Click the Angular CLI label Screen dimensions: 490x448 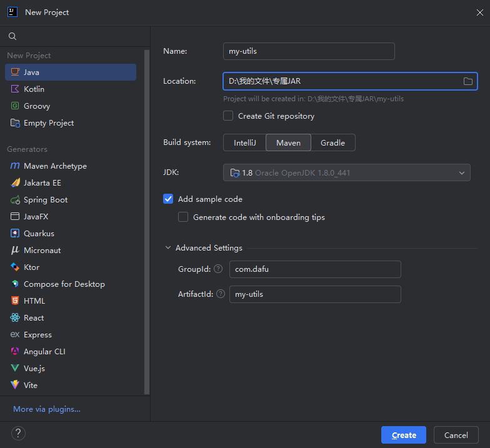click(45, 351)
